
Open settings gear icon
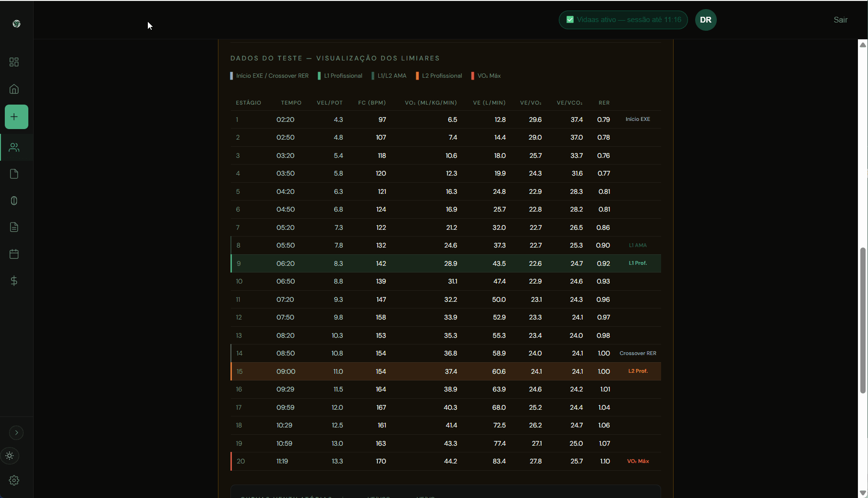pyautogui.click(x=14, y=480)
